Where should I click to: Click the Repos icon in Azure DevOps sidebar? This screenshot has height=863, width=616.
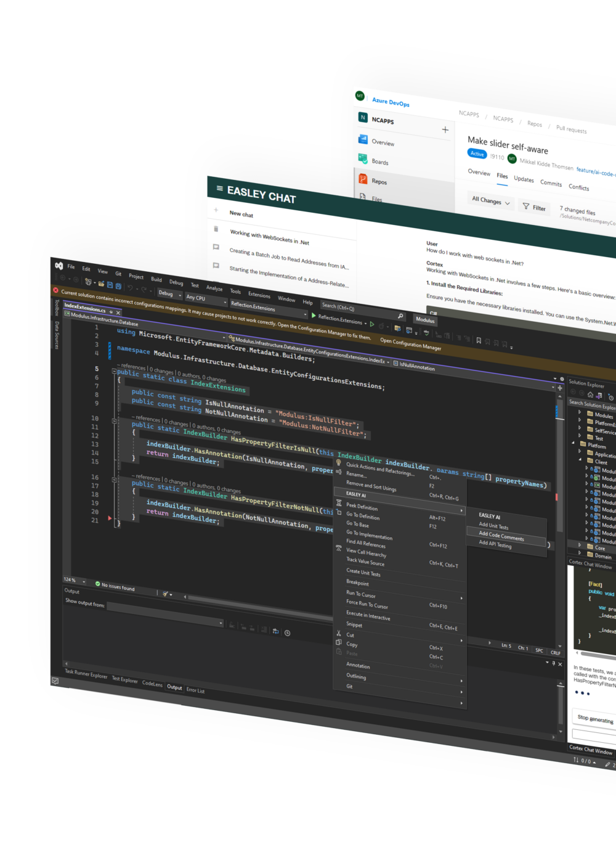pyautogui.click(x=363, y=179)
